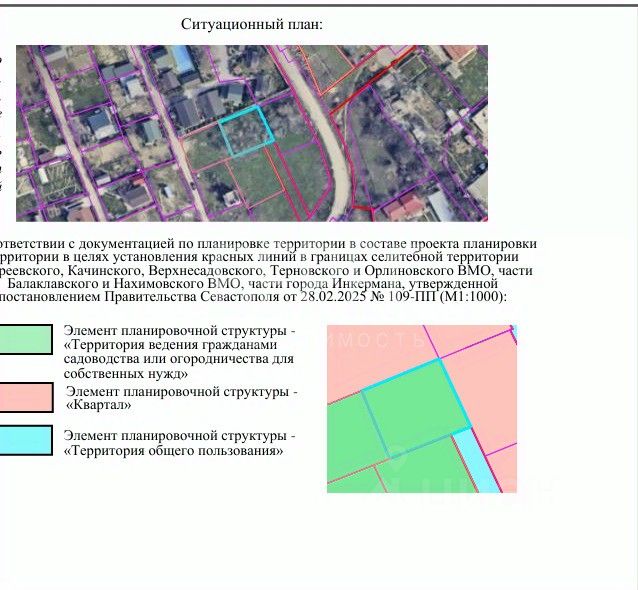The width and height of the screenshot is (638, 590).
Task: Open the colored zoning scheme map
Action: coord(422,409)
